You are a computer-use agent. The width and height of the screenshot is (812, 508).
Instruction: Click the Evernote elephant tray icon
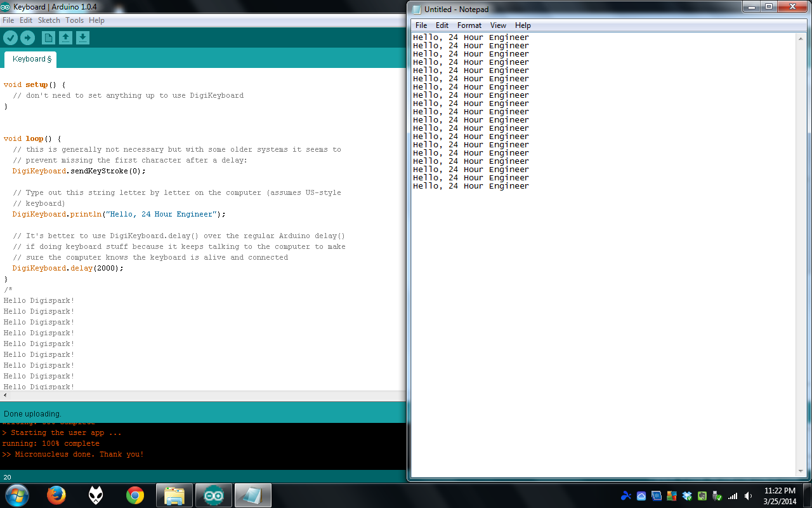point(702,496)
